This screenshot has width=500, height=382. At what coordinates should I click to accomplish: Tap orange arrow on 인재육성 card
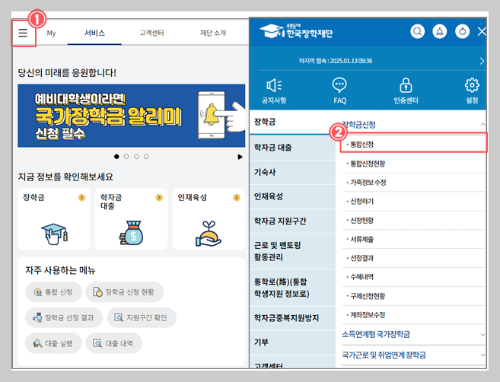[237, 198]
